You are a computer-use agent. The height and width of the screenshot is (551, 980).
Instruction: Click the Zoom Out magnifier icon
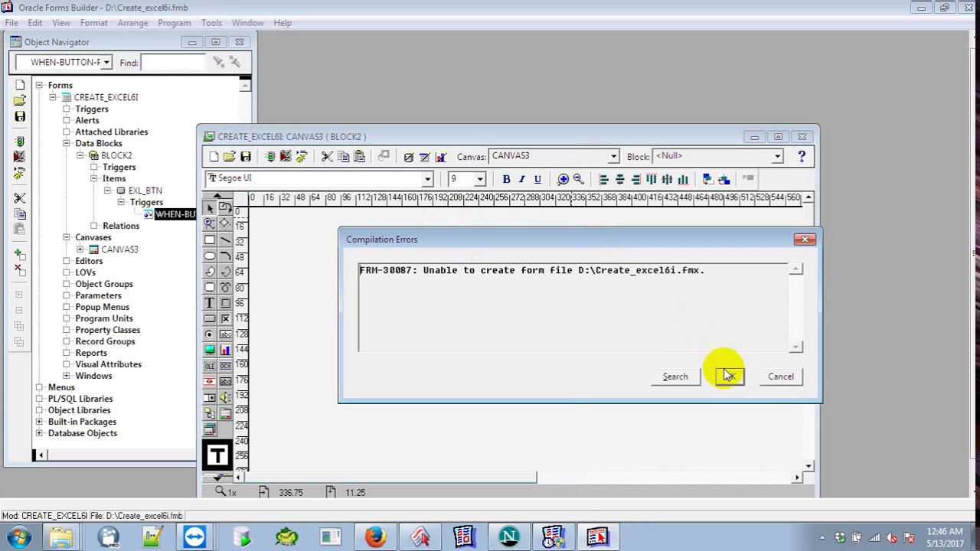579,179
